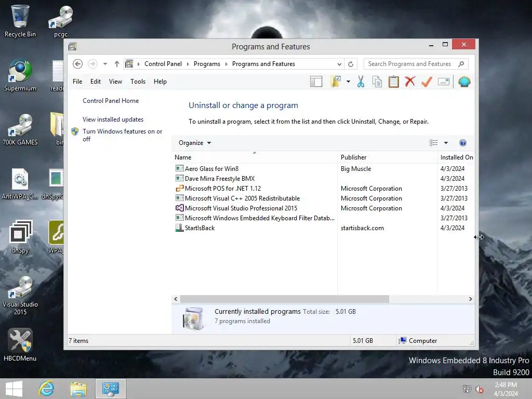Click Programs in the breadcrumb path
The width and height of the screenshot is (532, 399).
point(207,64)
